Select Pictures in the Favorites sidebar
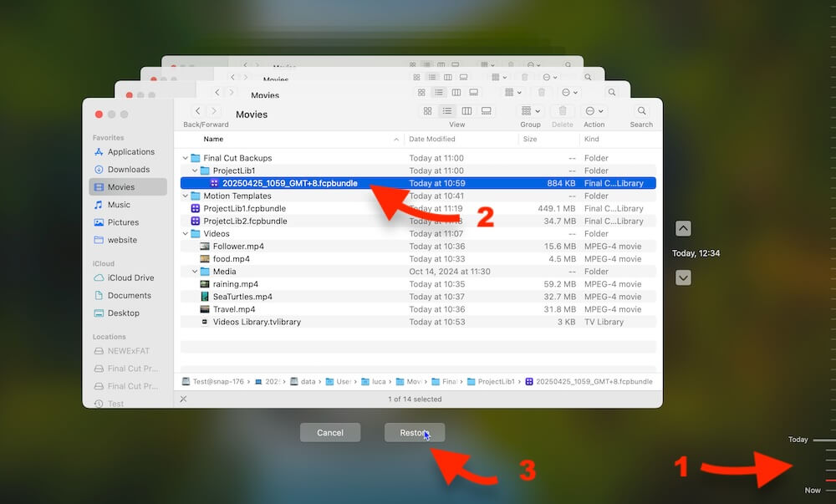This screenshot has height=504, width=836. [126, 221]
